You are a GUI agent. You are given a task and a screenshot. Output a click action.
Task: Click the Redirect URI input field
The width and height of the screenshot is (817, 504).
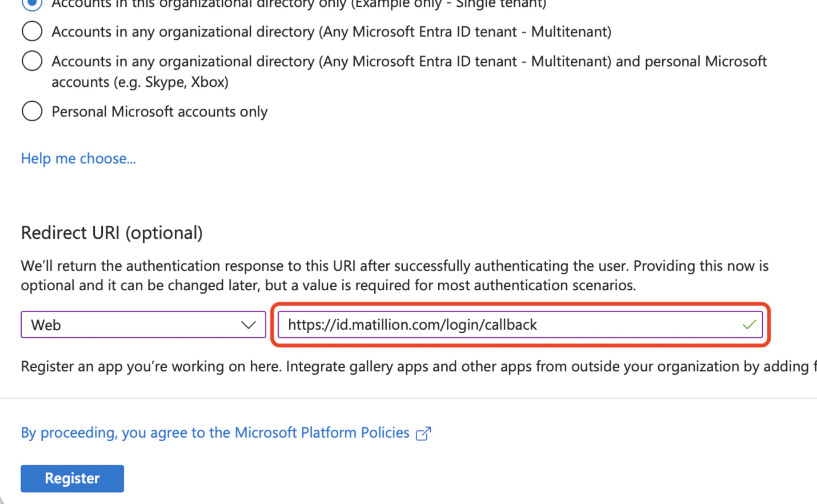pos(520,325)
